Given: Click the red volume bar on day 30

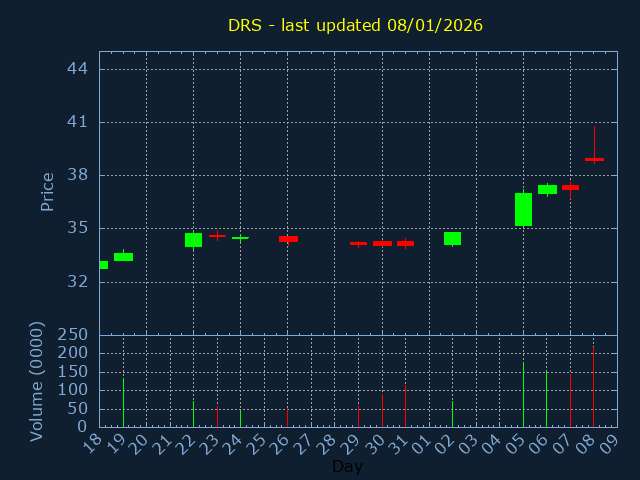Looking at the screenshot, I should (x=382, y=410).
